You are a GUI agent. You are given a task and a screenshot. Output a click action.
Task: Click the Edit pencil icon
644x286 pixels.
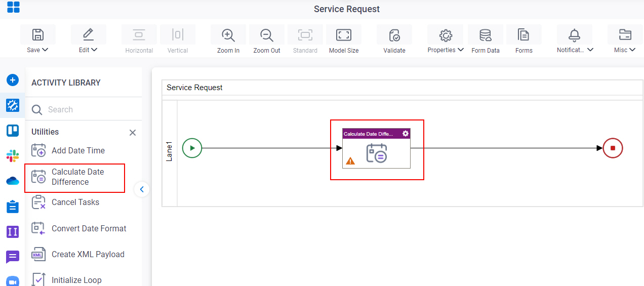(x=89, y=34)
